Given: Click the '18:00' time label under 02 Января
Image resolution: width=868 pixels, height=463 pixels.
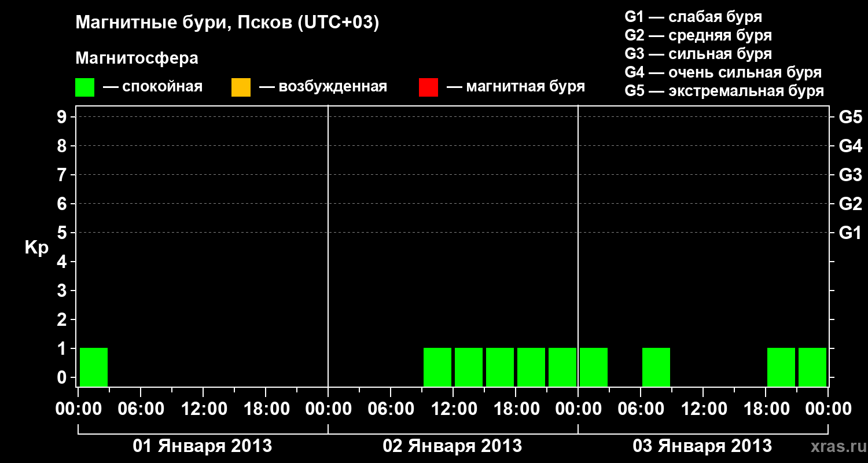Looking at the screenshot, I should coord(516,409).
